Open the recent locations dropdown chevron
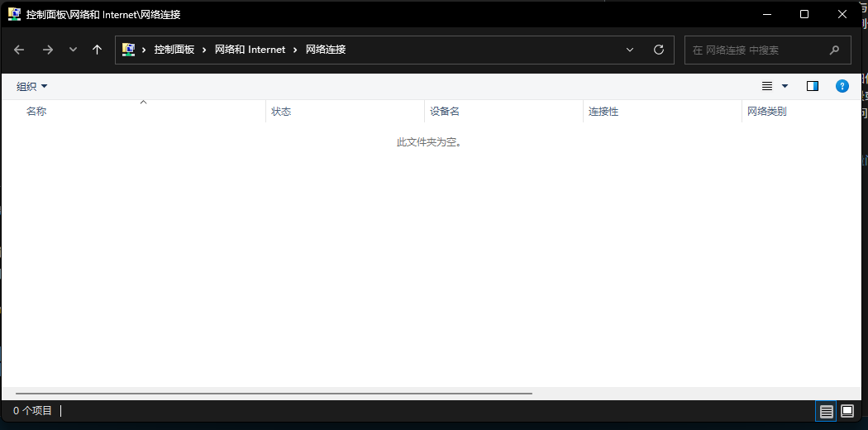The image size is (868, 430). tap(73, 50)
